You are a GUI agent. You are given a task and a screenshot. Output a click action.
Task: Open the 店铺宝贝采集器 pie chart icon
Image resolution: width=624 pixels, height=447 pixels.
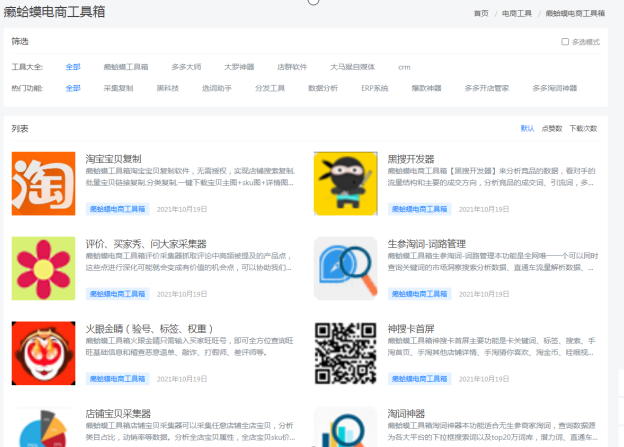point(43,427)
